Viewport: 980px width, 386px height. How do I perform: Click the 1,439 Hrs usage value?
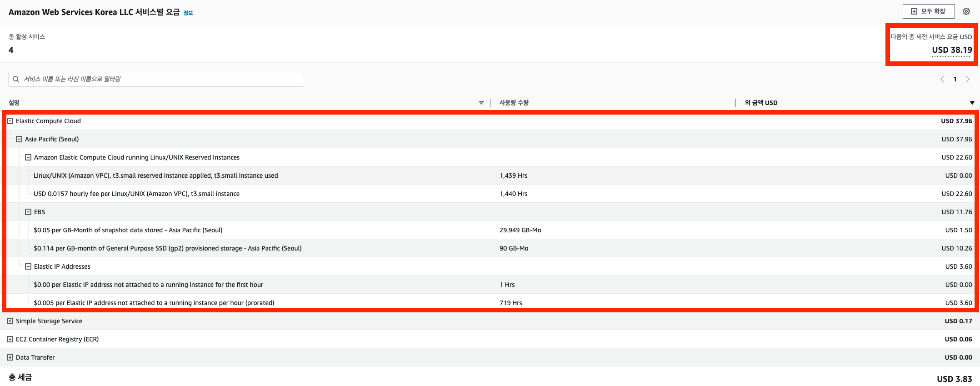[514, 175]
